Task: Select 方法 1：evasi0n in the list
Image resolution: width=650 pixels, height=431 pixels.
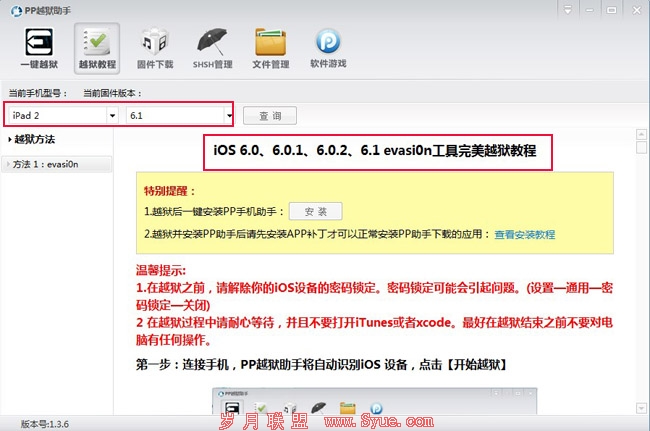Action: (56, 164)
